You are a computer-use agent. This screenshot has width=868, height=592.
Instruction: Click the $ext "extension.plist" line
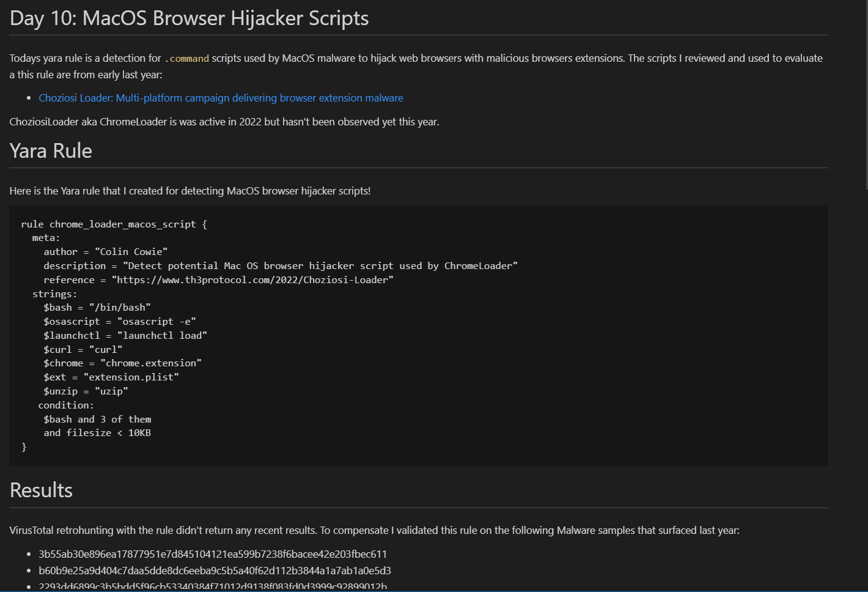(111, 377)
